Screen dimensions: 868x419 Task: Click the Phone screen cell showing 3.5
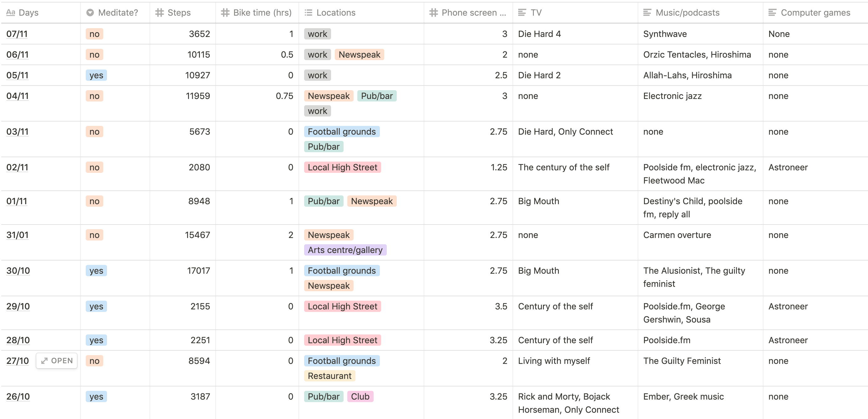[468, 313]
